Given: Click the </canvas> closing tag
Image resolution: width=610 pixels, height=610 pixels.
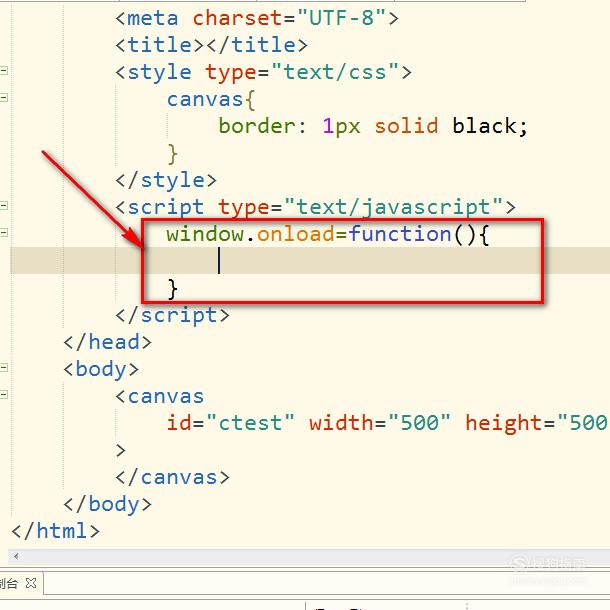Looking at the screenshot, I should coord(172,477).
